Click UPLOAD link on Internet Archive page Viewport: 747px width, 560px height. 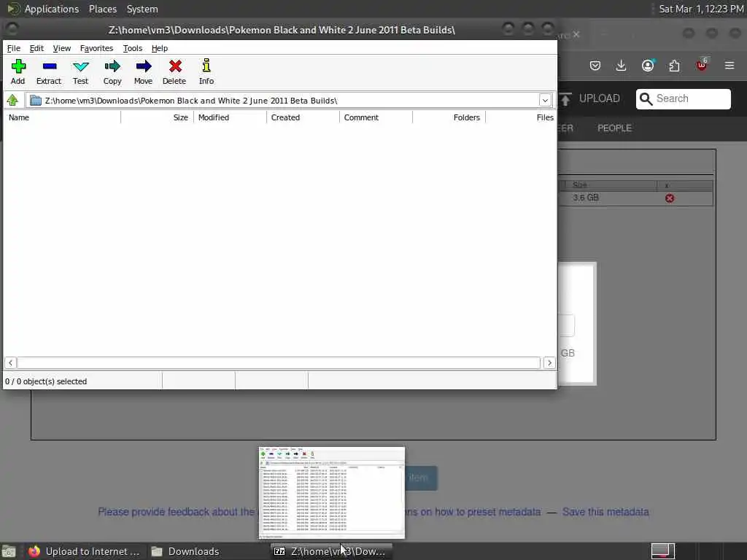(x=600, y=98)
